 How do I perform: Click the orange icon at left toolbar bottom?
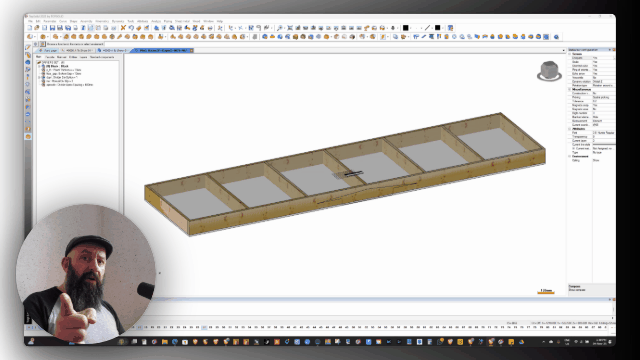click(x=28, y=136)
